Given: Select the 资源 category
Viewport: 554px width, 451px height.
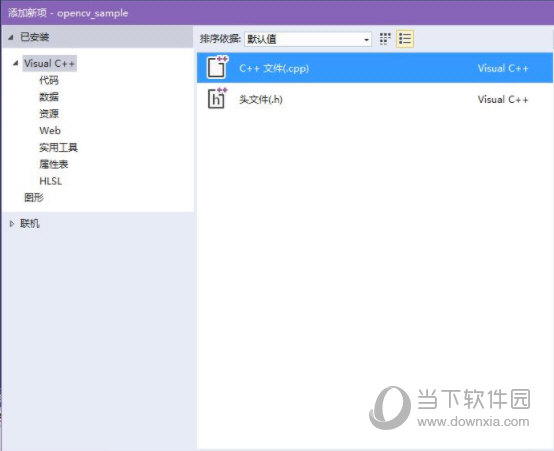Looking at the screenshot, I should pos(49,113).
